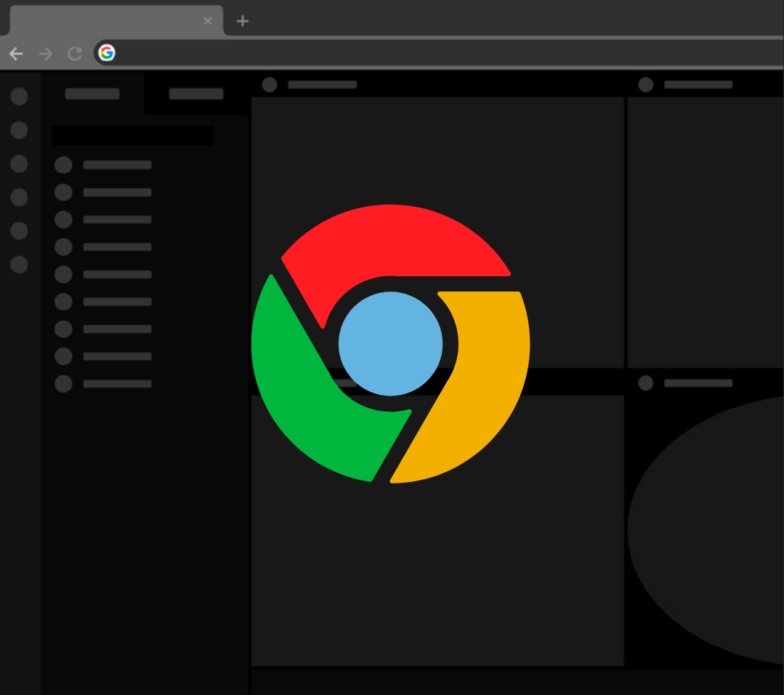The width and height of the screenshot is (784, 695).
Task: Click the forward navigation arrow
Action: (46, 54)
